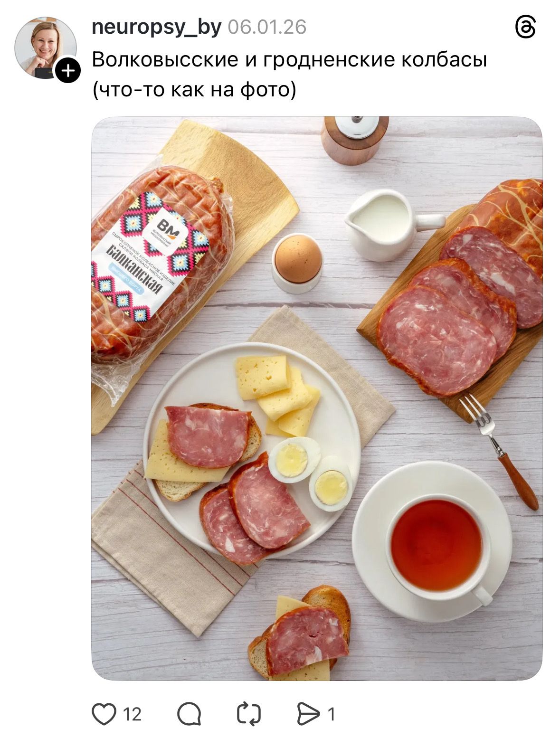Share the post via paper plane icon
560x738 pixels.
pos(308,714)
